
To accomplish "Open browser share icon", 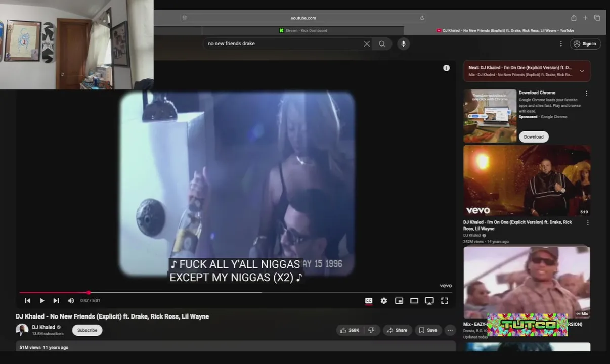I will pos(574,18).
